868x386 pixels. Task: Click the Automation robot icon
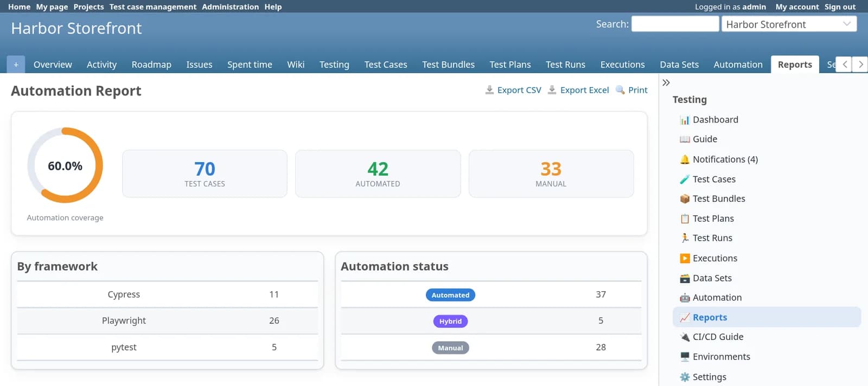coord(685,298)
